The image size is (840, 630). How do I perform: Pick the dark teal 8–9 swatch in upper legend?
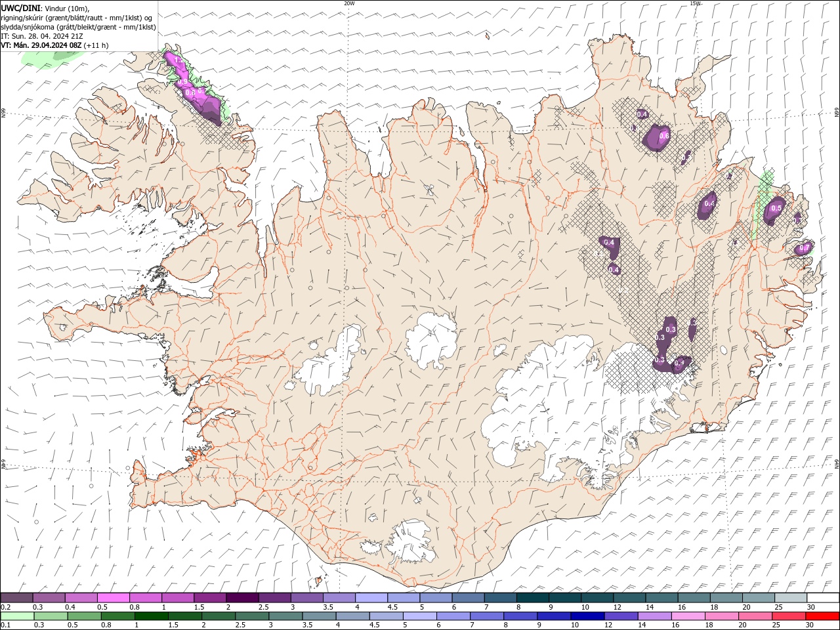[x=532, y=597]
